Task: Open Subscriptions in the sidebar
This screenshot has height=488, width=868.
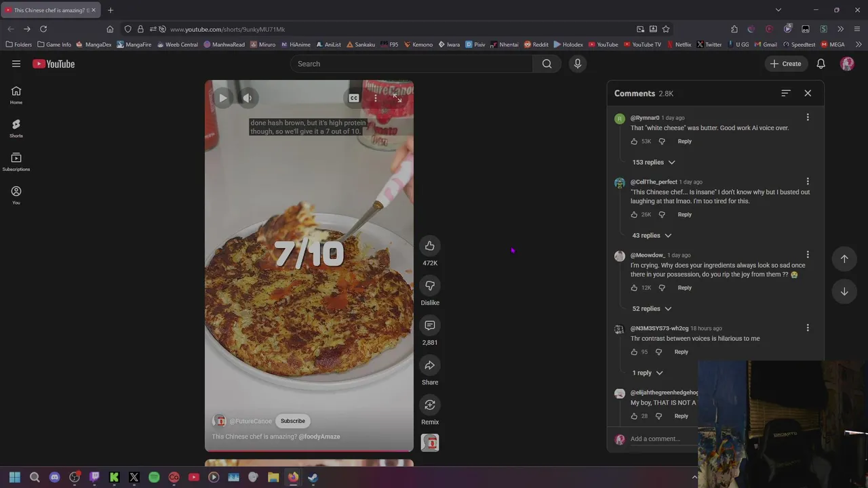Action: (16, 161)
